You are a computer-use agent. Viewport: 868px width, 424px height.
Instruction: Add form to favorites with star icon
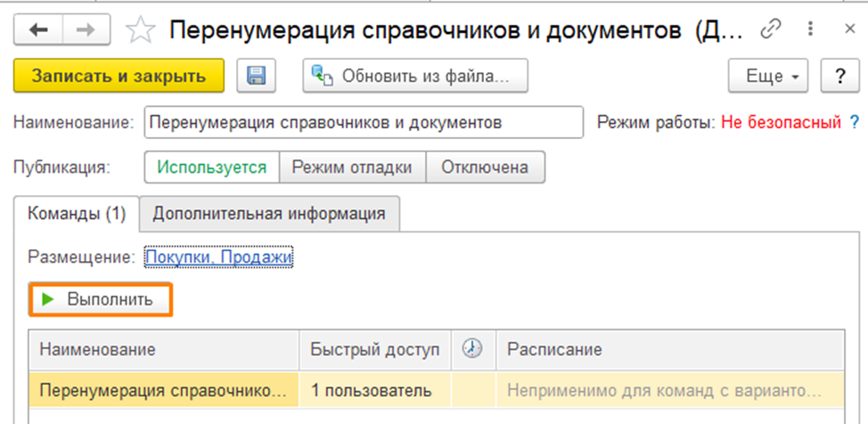(x=141, y=31)
